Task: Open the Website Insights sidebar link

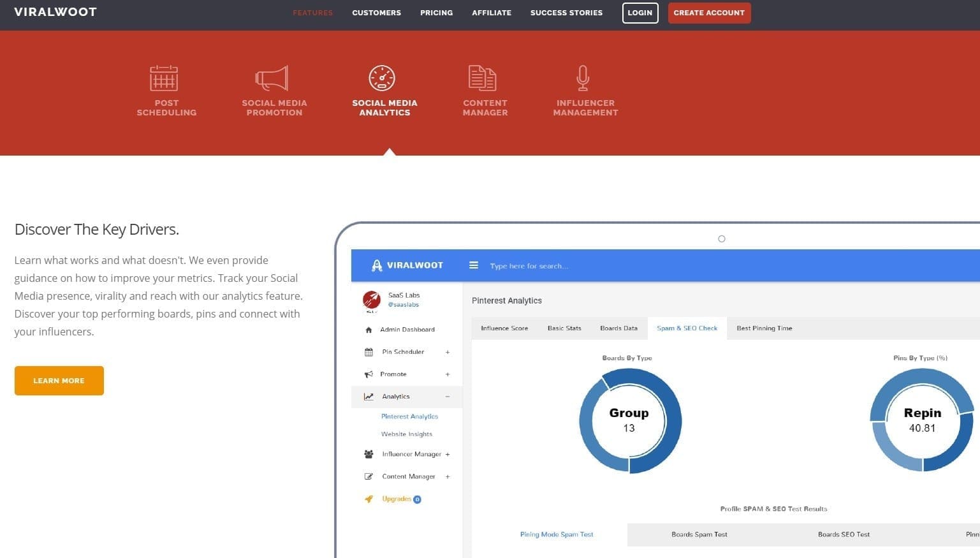Action: tap(407, 434)
